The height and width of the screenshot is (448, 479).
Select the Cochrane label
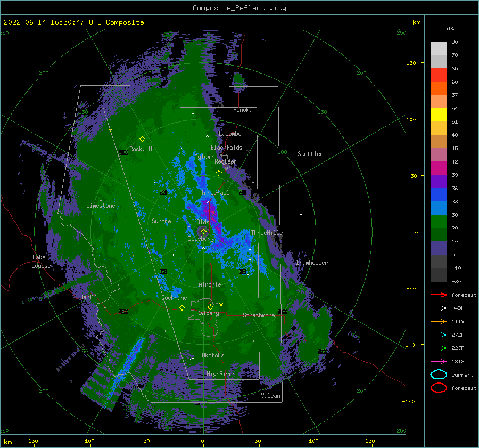coord(174,298)
